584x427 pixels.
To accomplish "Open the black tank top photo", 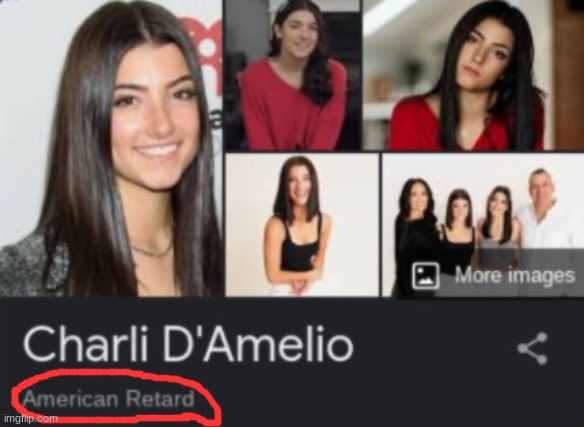I will (302, 225).
